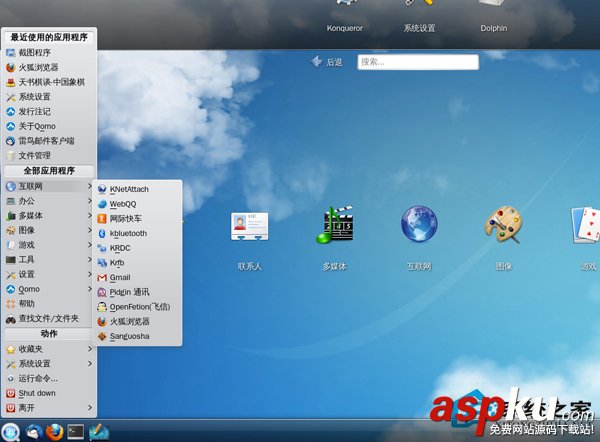Open text editor pencil icon in taskbar
The height and width of the screenshot is (442, 600).
(99, 432)
